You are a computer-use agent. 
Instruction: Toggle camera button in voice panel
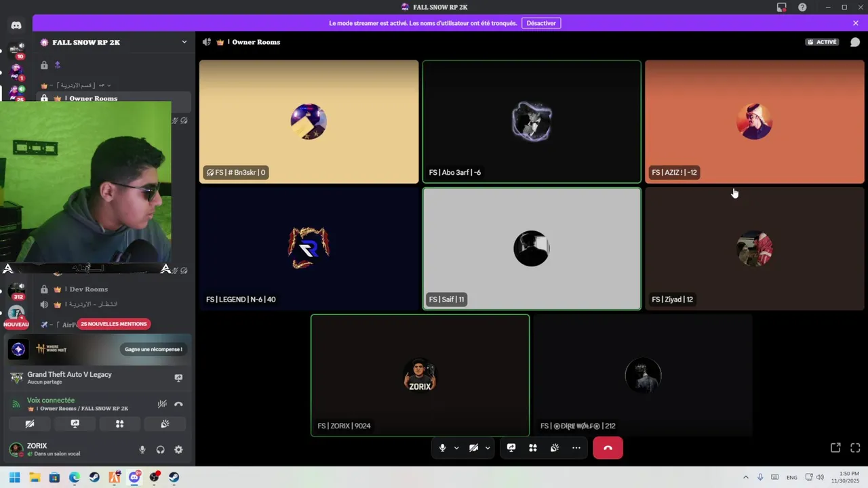(30, 424)
